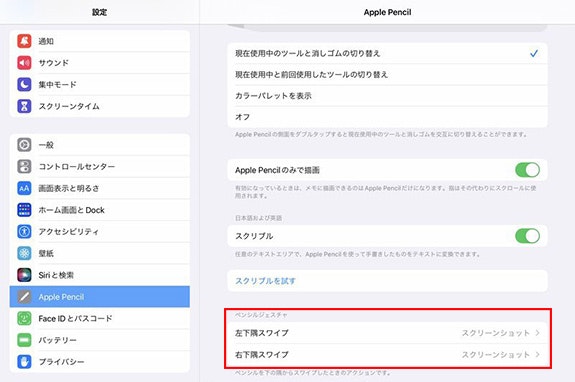
Task: Click the 設定 sidebar title
Action: coord(99,12)
